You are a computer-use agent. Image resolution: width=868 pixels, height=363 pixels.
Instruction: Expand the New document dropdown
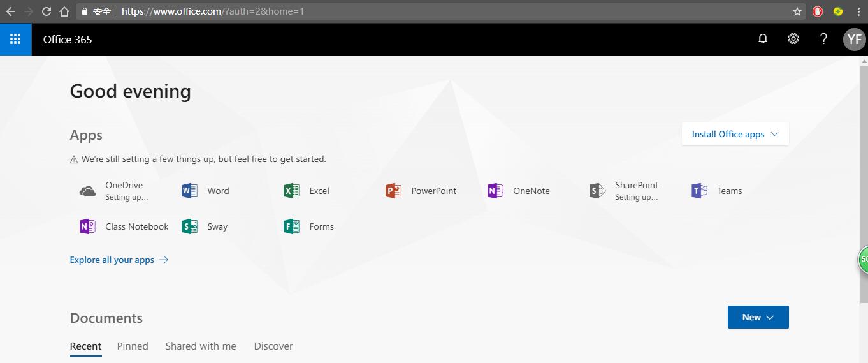coord(758,317)
